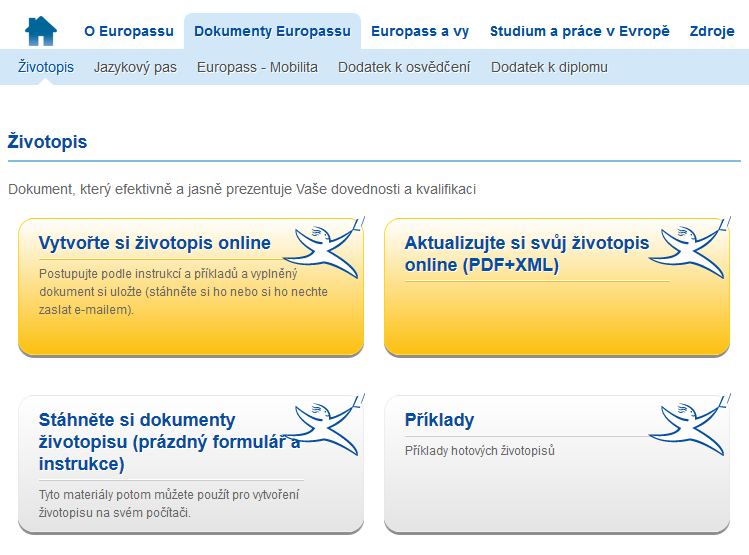Select the Dokumenty Europassu tab
The image size is (749, 555).
click(x=272, y=32)
